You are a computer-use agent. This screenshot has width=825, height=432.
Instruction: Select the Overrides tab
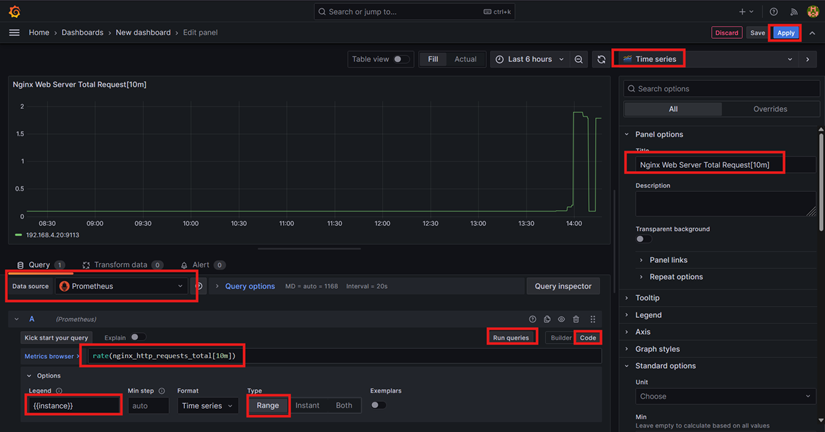[x=770, y=109]
